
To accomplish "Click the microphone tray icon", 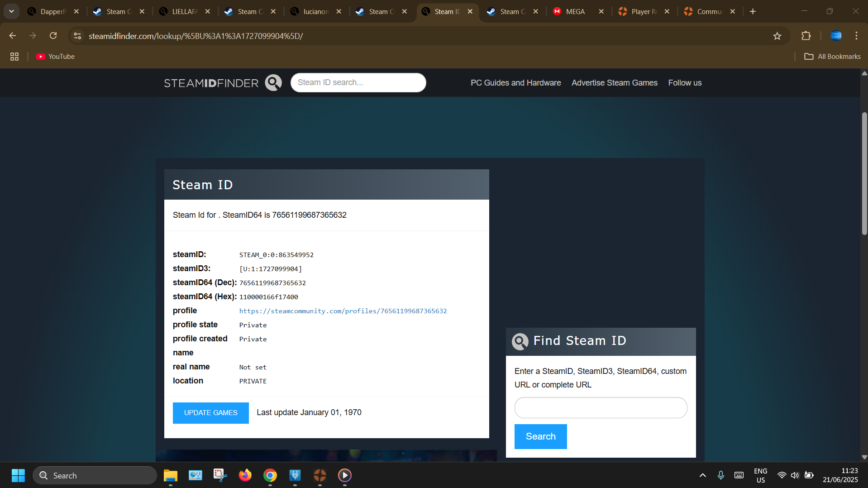I will 720,475.
